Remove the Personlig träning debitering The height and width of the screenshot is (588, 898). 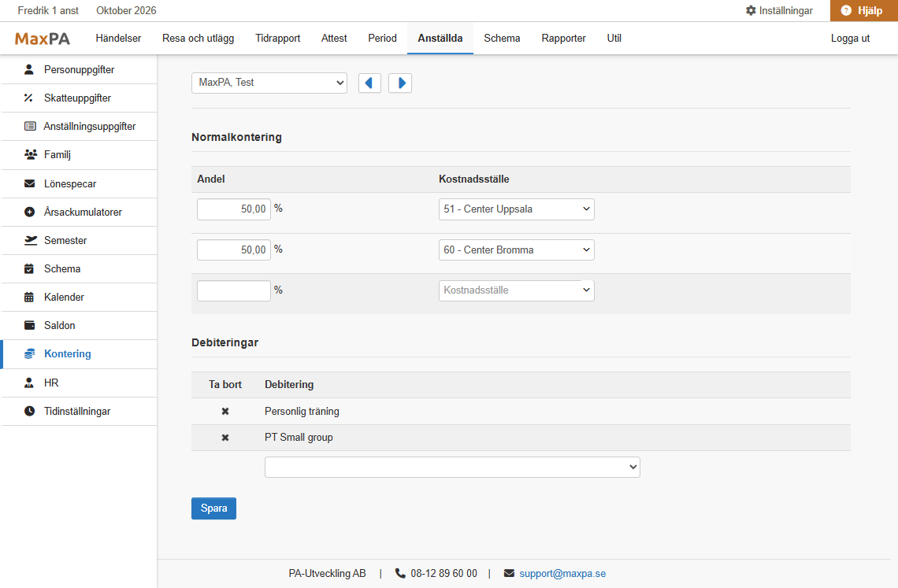coord(225,411)
